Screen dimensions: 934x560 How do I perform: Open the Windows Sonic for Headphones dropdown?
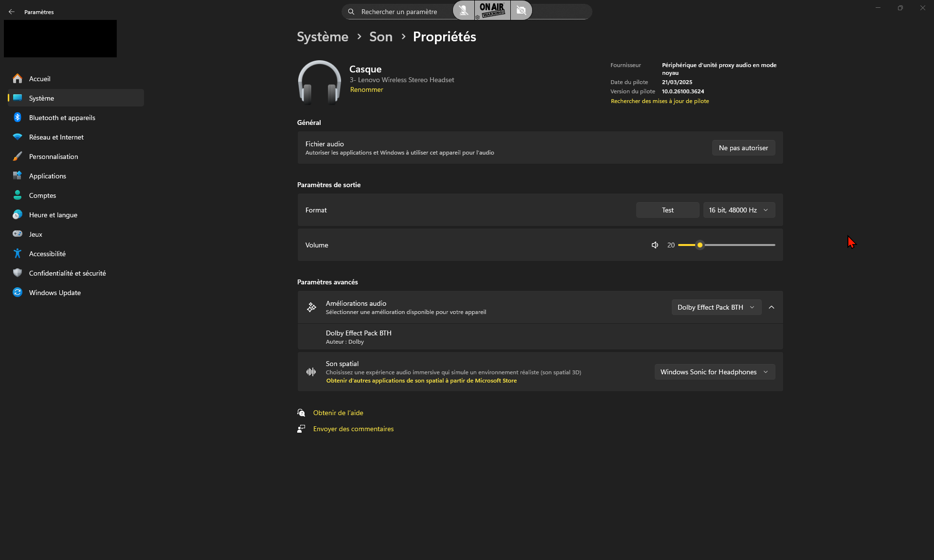click(715, 372)
